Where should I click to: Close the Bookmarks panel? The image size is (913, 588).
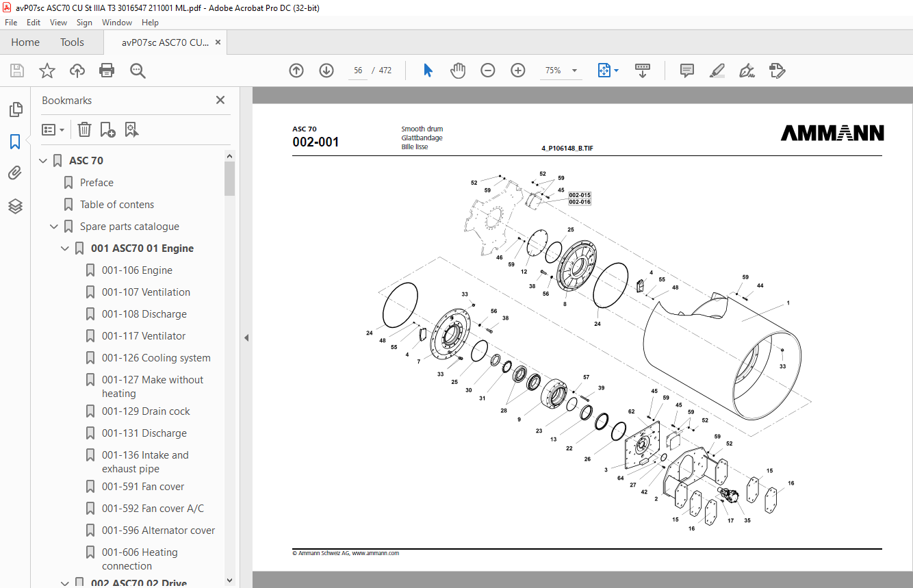point(220,100)
